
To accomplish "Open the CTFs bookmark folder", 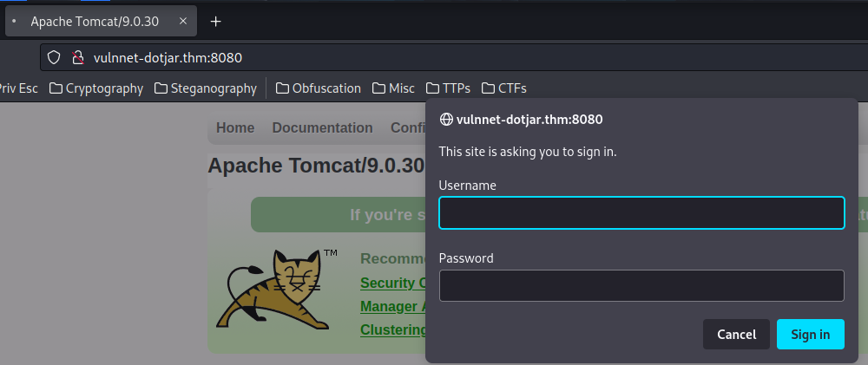I will coord(503,88).
